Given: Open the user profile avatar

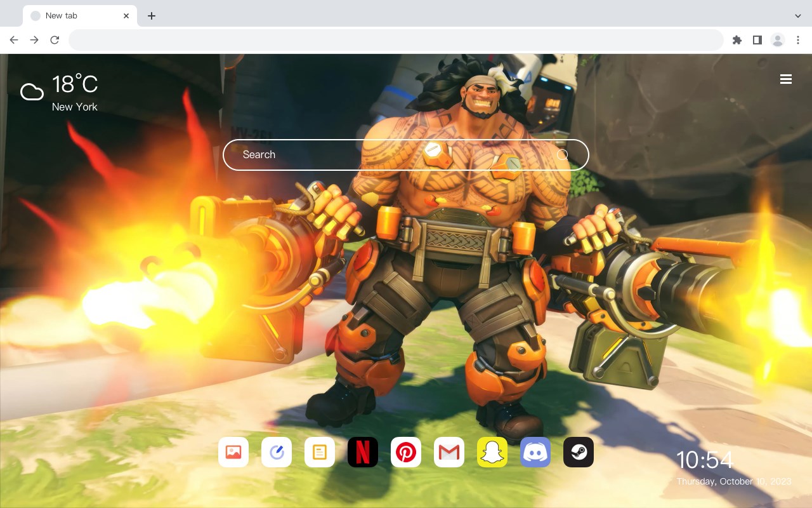Looking at the screenshot, I should 778,40.
